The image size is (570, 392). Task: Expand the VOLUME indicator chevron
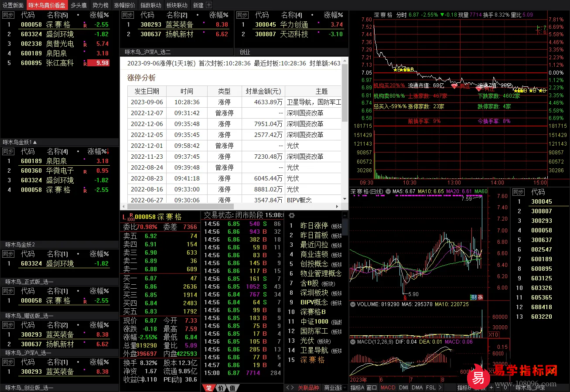coord(352,304)
